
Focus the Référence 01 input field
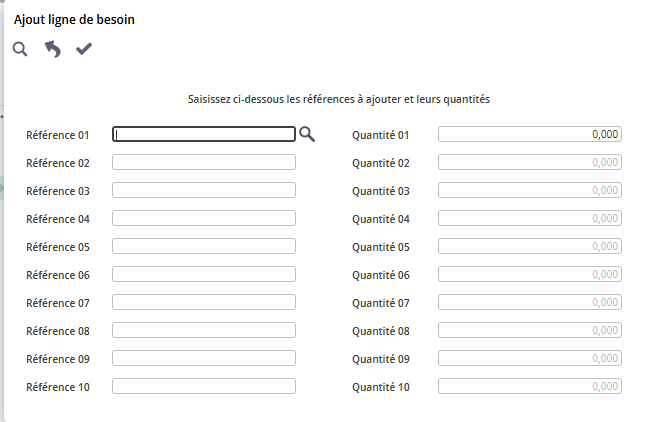click(x=204, y=134)
